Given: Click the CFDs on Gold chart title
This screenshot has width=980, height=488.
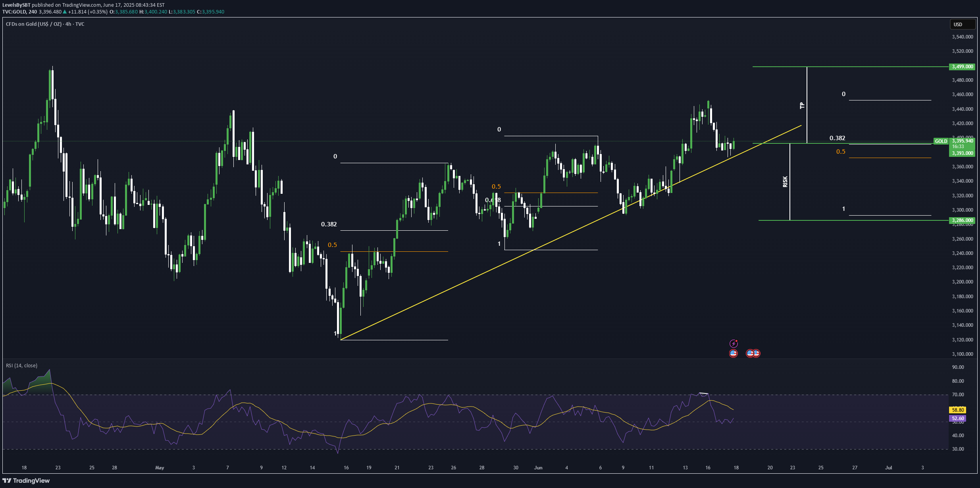Looking at the screenshot, I should point(45,24).
